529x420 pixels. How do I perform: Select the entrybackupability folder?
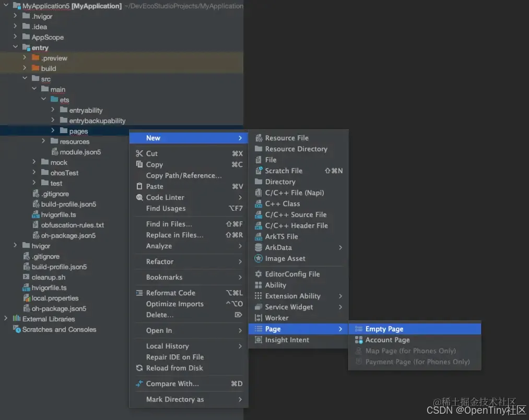[x=97, y=121]
